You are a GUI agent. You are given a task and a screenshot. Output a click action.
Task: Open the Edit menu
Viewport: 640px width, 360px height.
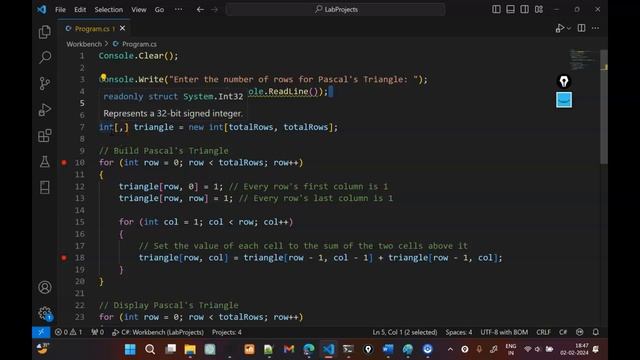coord(80,9)
